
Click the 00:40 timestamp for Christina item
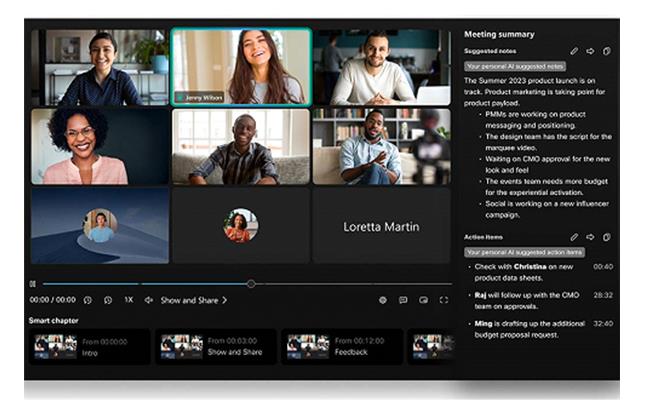coord(603,267)
